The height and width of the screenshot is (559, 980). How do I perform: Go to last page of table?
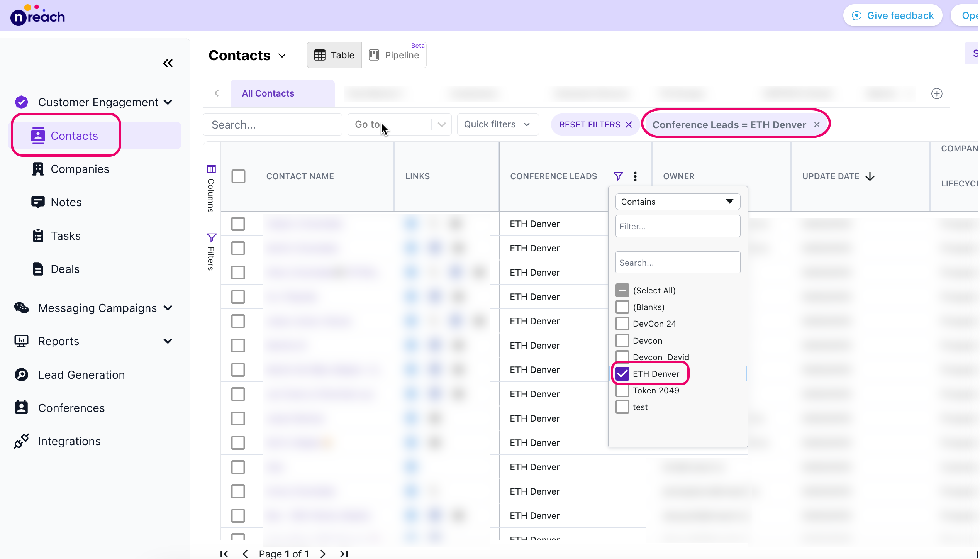[344, 554]
